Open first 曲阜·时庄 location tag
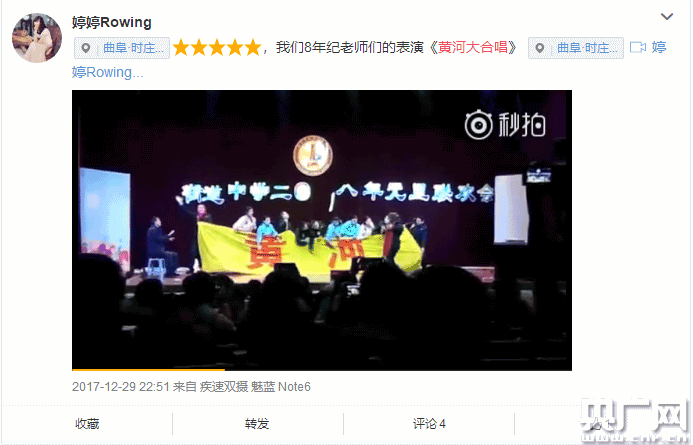The image size is (693, 445). [x=122, y=48]
